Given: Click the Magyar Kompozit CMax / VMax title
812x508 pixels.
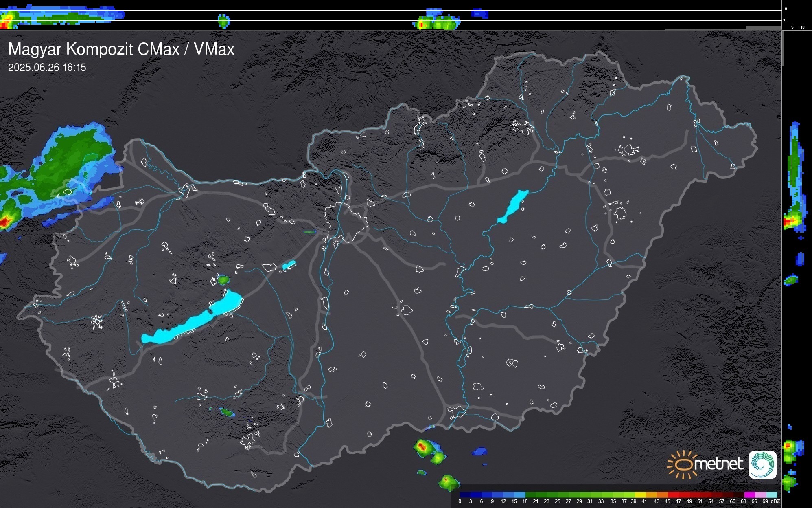Looking at the screenshot, I should [121, 49].
